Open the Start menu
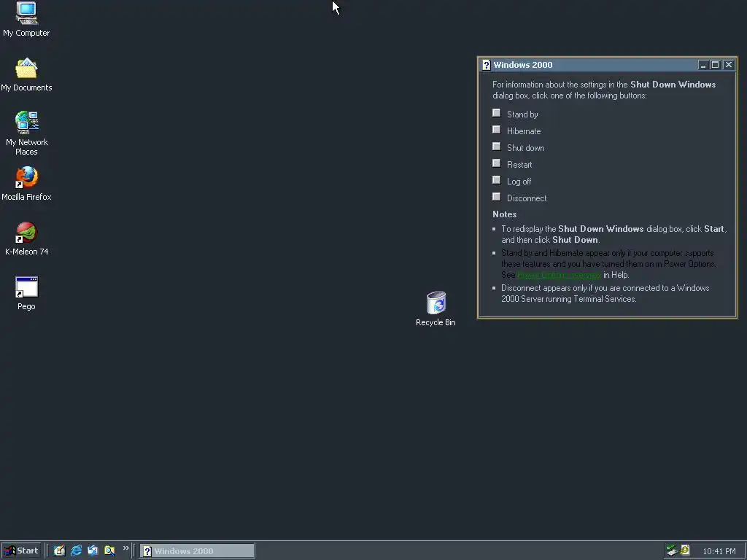This screenshot has height=560, width=747. pos(21,551)
